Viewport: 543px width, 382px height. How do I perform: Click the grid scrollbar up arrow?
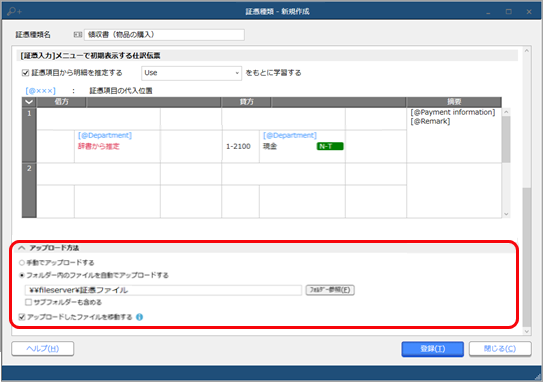(506, 112)
